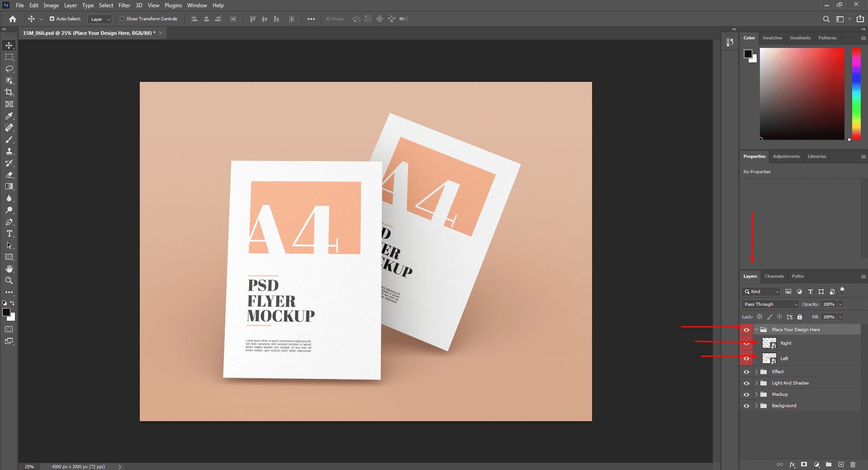Screen dimensions: 868x470
Task: Click the vertical hue spectrum slider
Action: 856,94
